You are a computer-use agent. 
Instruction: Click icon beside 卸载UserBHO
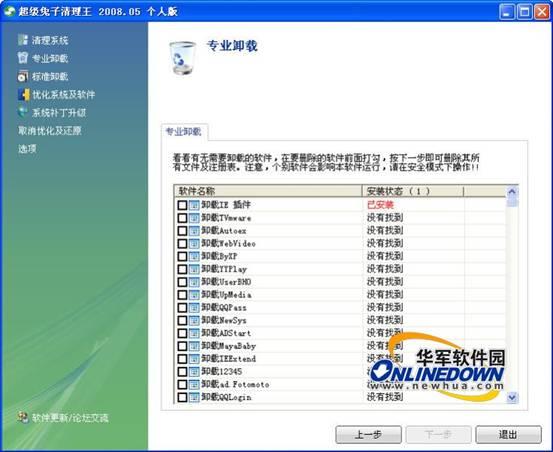[194, 282]
